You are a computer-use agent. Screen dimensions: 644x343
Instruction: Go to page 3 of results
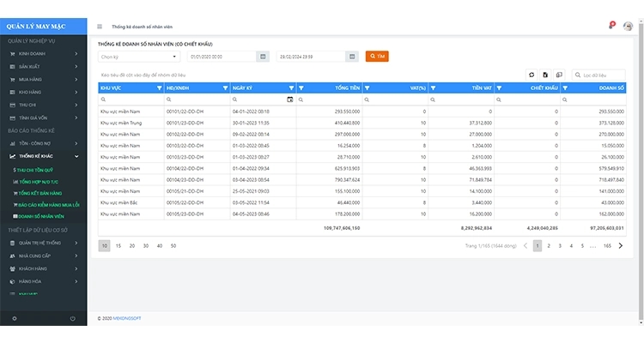[560, 245]
